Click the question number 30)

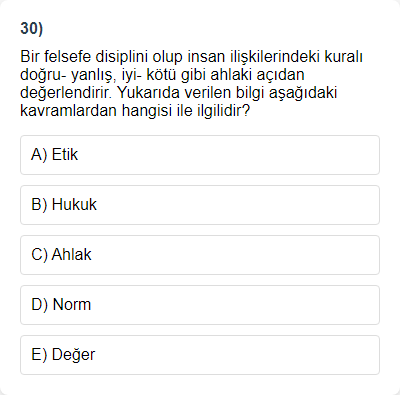click(x=32, y=29)
